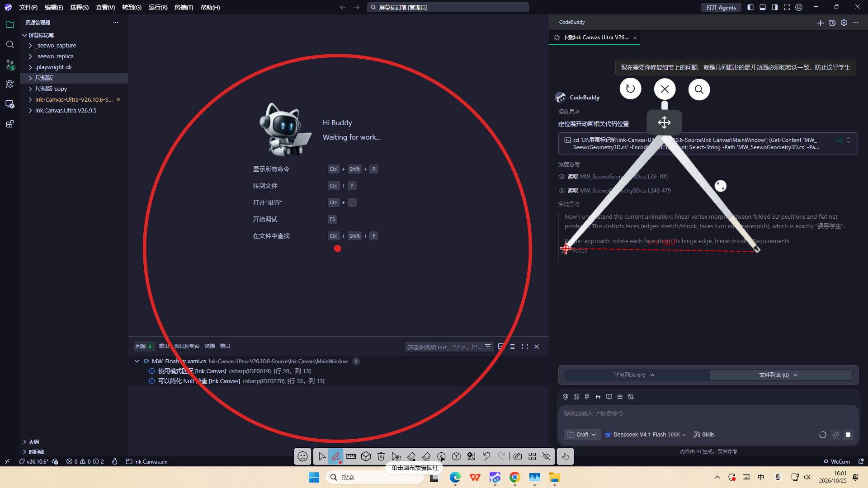
Task: Toggle hide-ink eye-slash icon in drawing toolbar
Action: [x=547, y=456]
